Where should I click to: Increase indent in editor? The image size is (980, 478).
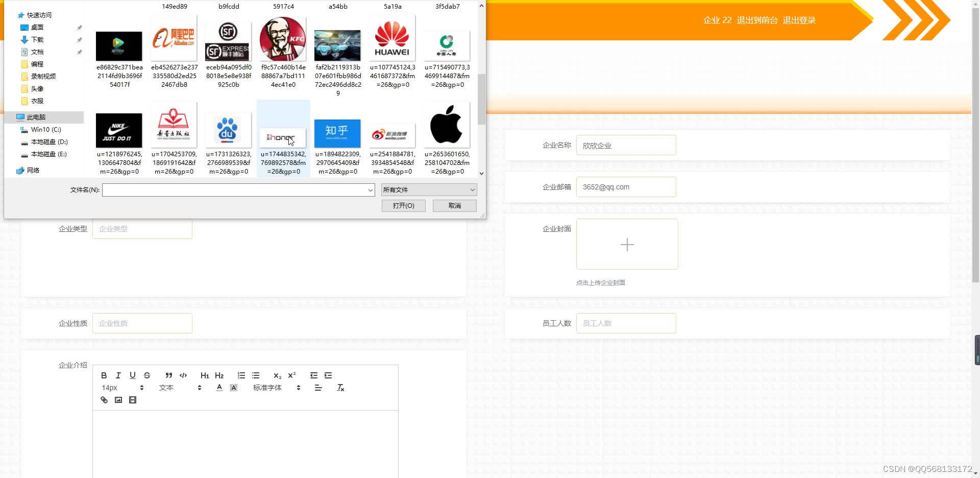click(328, 375)
